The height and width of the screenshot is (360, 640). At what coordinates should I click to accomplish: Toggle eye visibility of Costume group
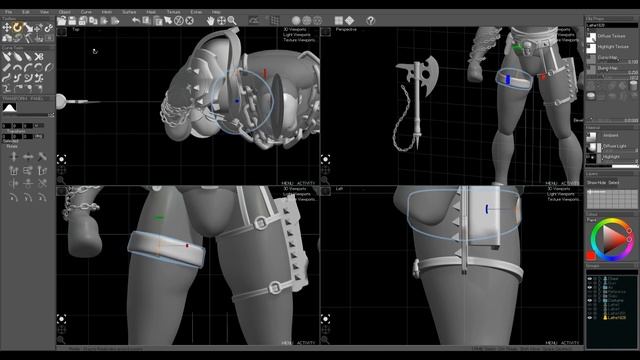[x=589, y=300]
